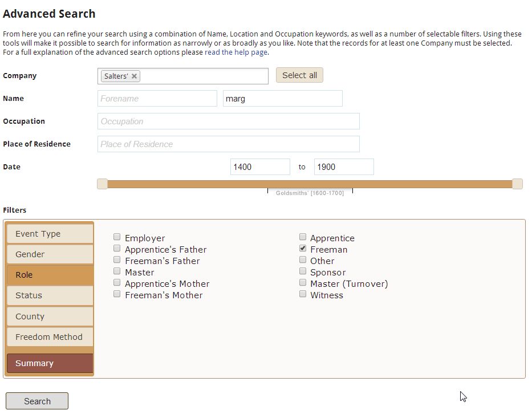Select the Status filter tab
532x414 pixels.
(x=50, y=295)
